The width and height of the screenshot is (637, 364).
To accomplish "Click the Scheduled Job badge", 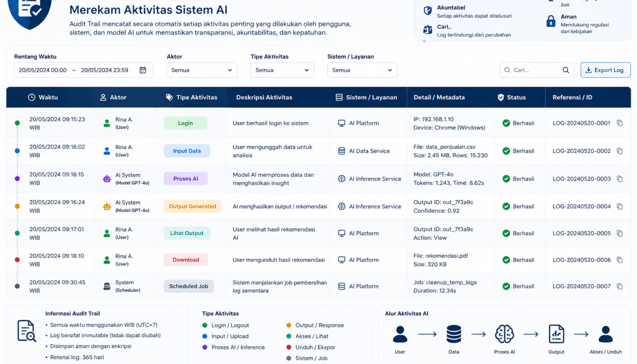I will click(189, 287).
